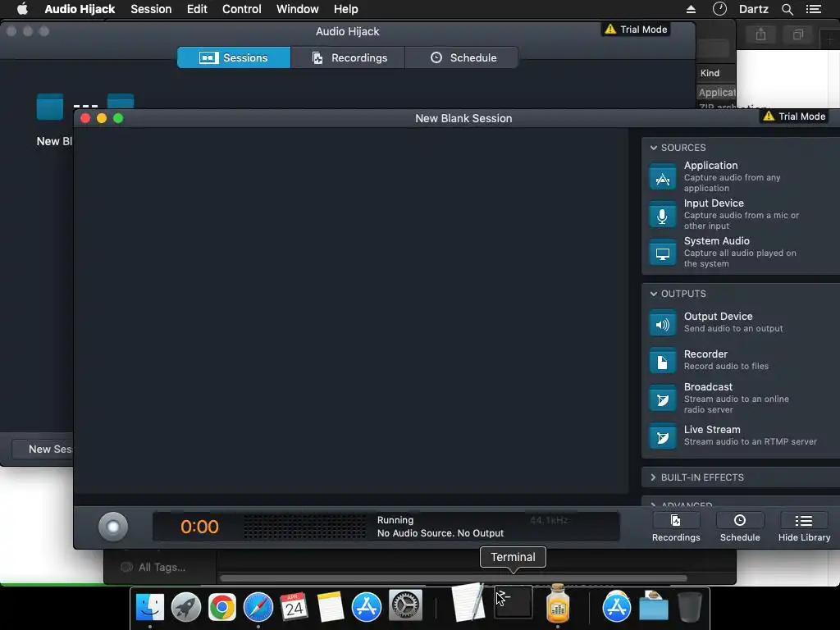Open Notes from the Dock
The image size is (840, 630).
click(330, 607)
